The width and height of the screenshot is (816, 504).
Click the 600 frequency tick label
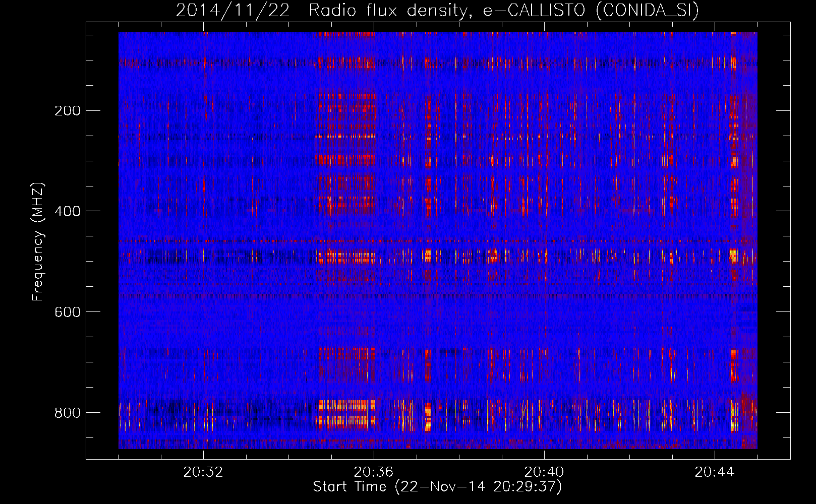68,312
